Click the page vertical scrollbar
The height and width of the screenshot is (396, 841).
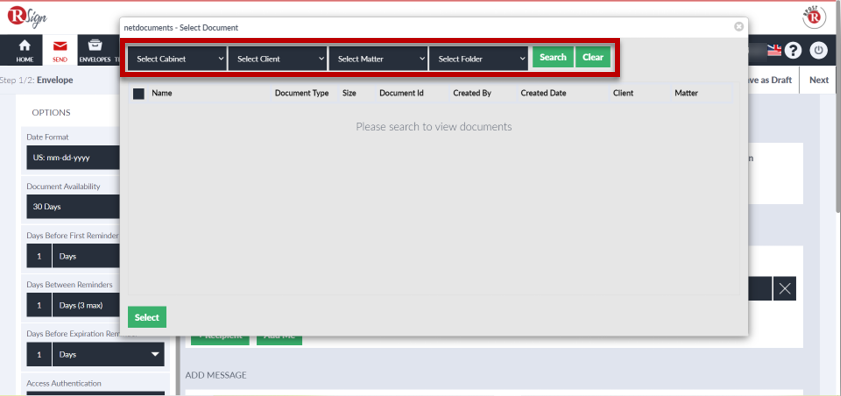838,107
